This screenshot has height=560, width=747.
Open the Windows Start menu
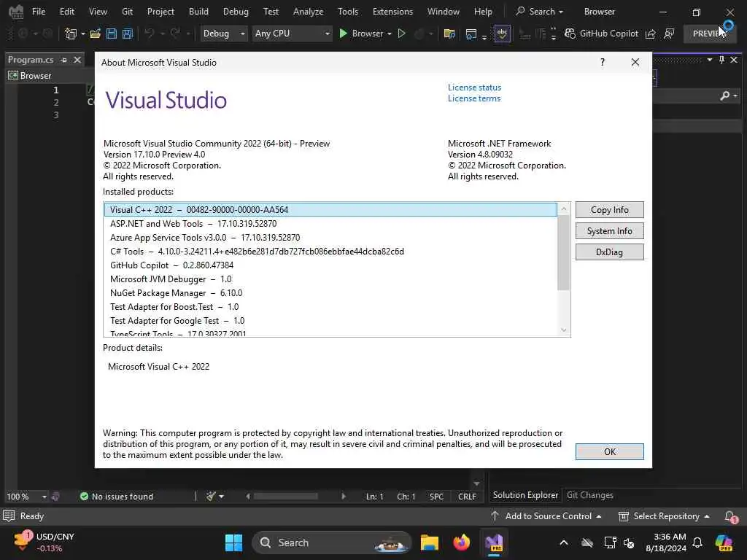[233, 542]
